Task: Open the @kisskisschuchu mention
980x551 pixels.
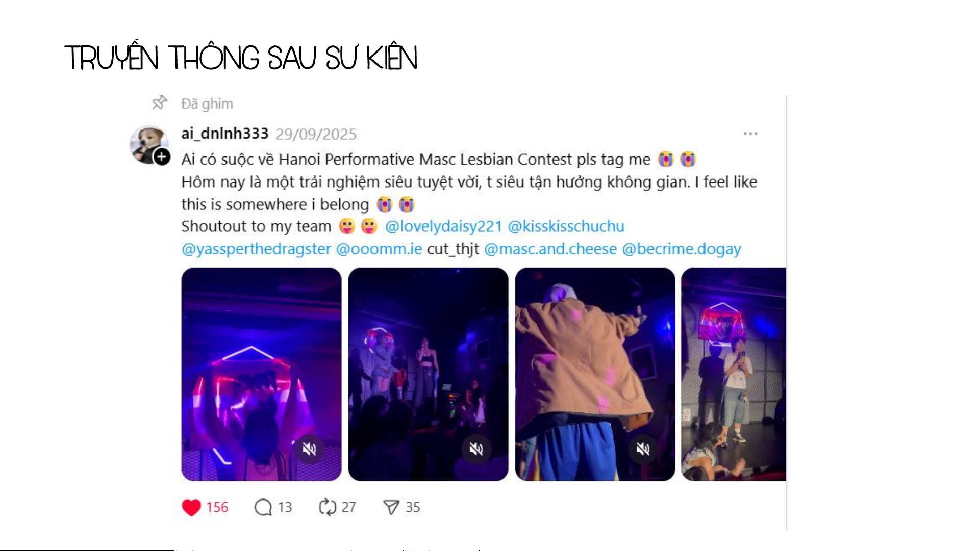Action: tap(566, 226)
